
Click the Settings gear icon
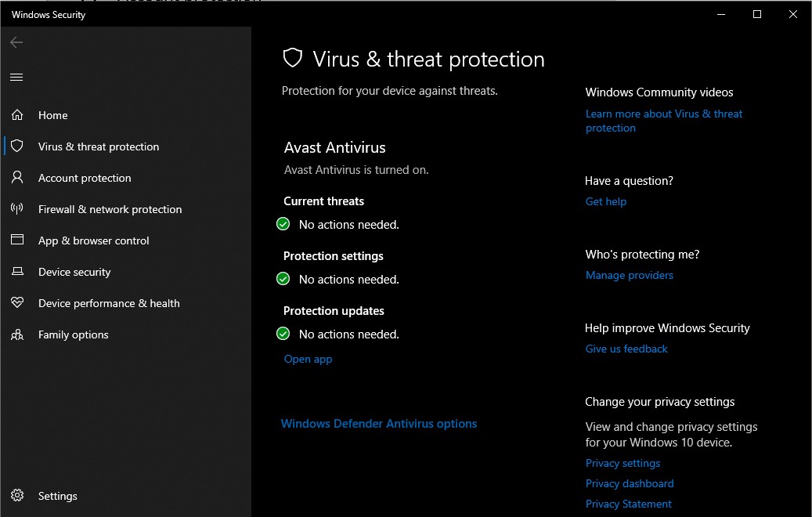[17, 496]
